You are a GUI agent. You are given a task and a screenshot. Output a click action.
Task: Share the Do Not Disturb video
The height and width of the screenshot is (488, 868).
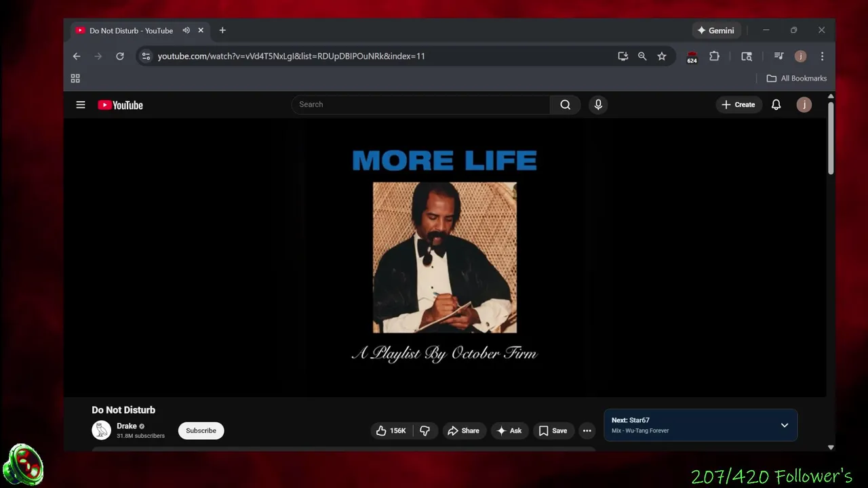pos(464,430)
